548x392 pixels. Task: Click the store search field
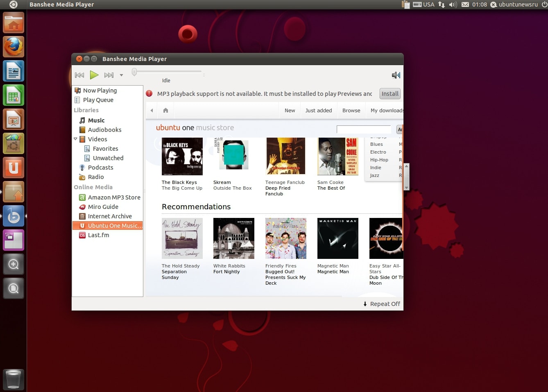point(364,129)
